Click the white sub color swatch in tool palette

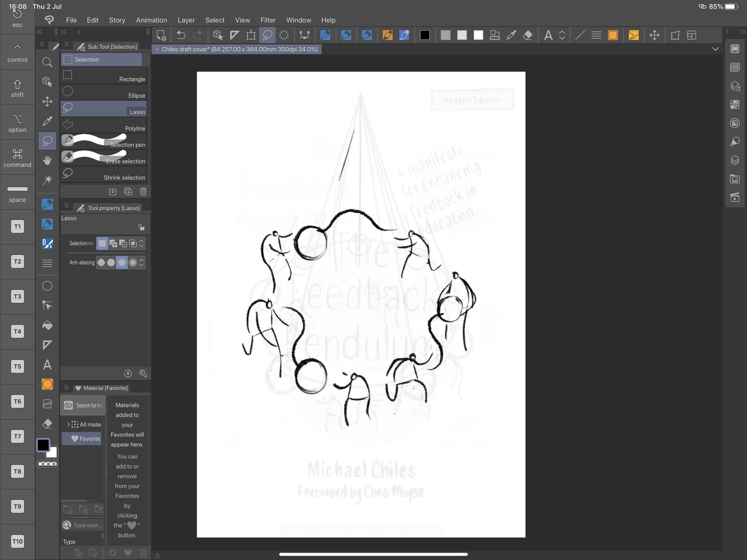coord(52,453)
